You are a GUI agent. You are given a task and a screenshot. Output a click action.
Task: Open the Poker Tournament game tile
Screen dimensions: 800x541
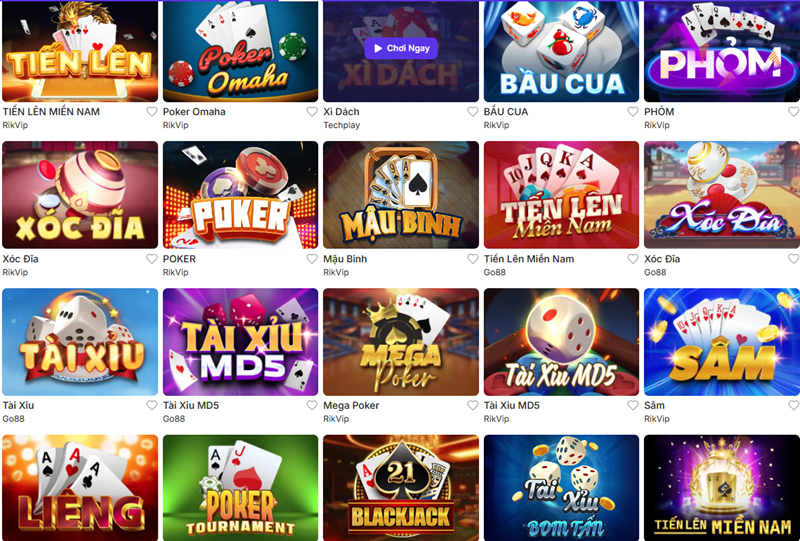pyautogui.click(x=240, y=488)
